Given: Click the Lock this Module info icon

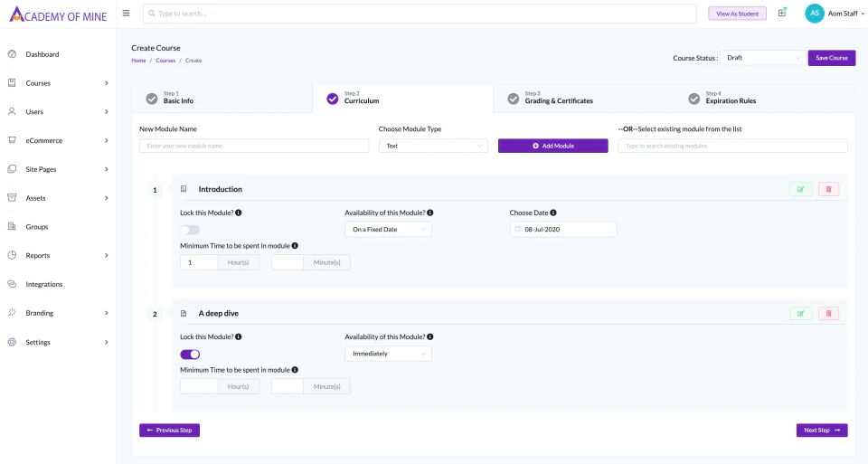Looking at the screenshot, I should click(239, 213).
